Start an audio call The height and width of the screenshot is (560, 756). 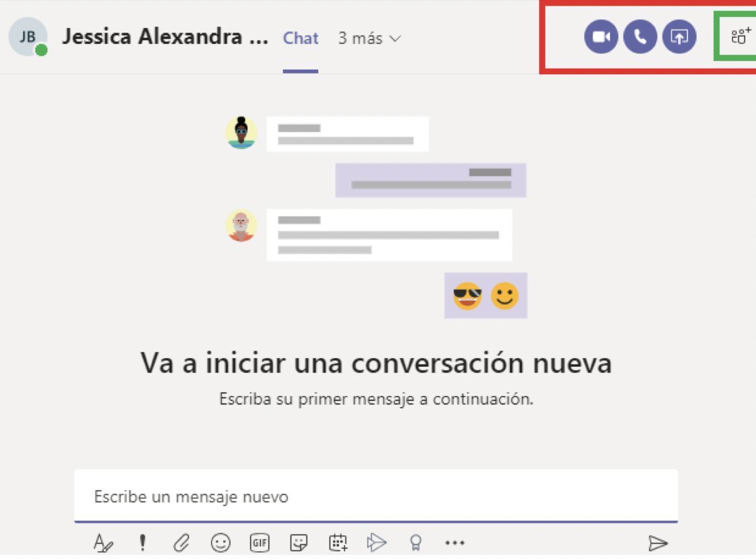(640, 36)
